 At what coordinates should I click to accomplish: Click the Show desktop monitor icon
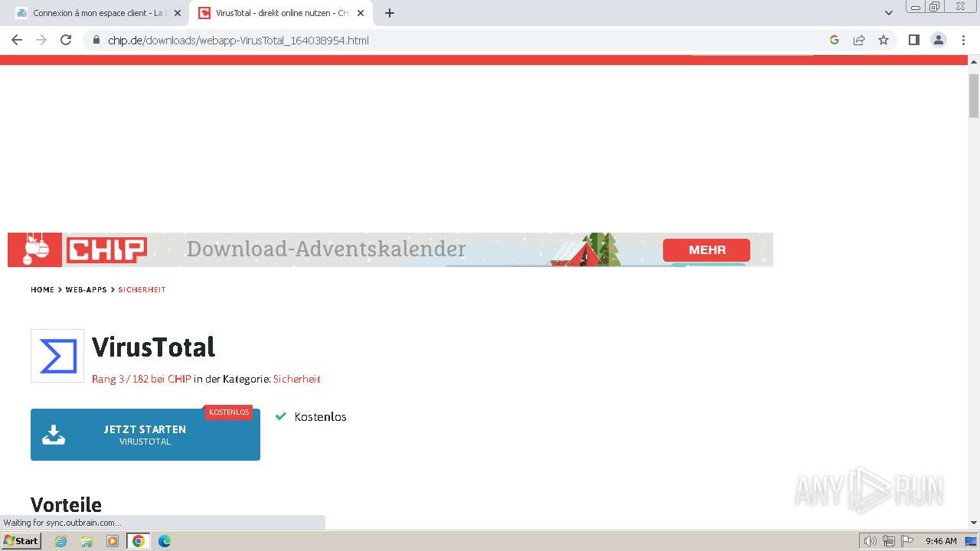(x=972, y=541)
